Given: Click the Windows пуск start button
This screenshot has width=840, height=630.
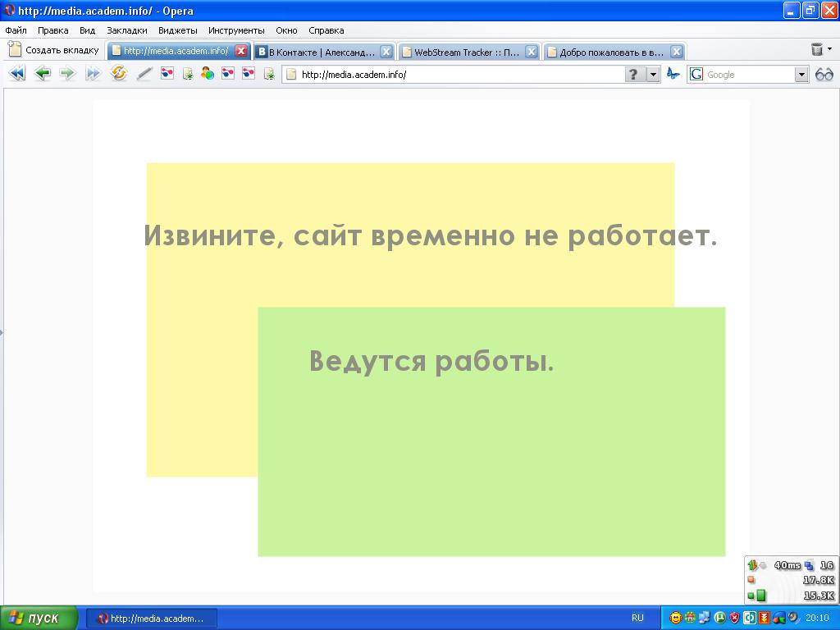Looking at the screenshot, I should tap(39, 618).
